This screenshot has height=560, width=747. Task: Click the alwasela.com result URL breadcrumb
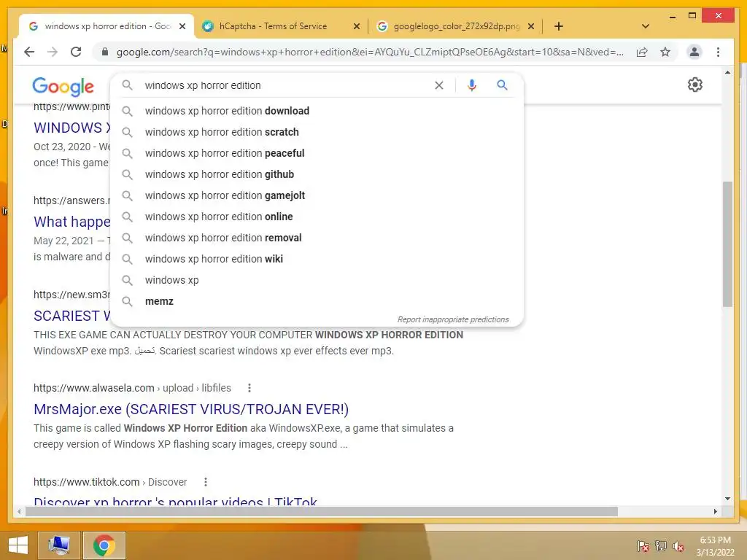pos(132,388)
